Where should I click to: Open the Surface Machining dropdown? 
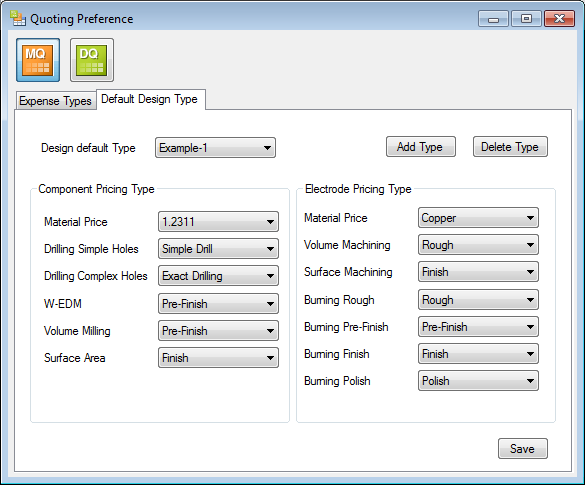[478, 272]
